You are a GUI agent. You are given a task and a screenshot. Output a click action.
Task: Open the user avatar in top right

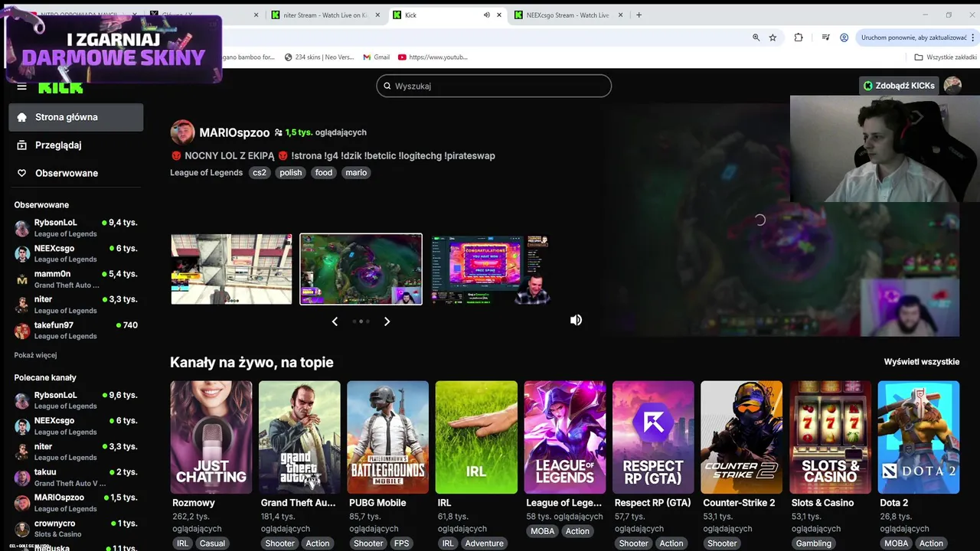(952, 86)
